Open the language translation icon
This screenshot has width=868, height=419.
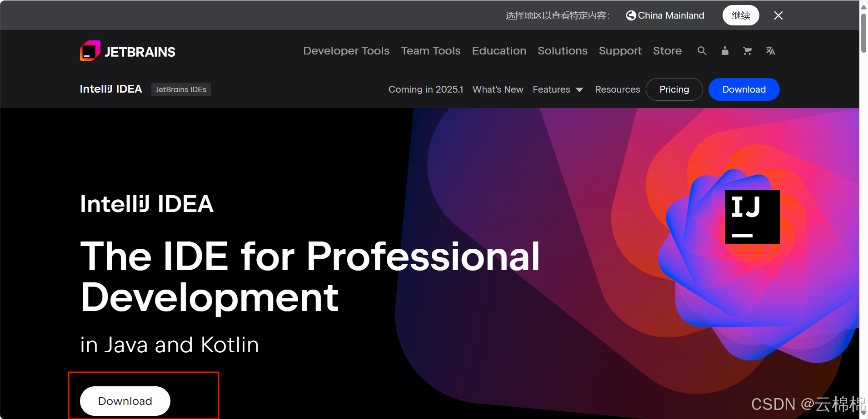tap(770, 51)
